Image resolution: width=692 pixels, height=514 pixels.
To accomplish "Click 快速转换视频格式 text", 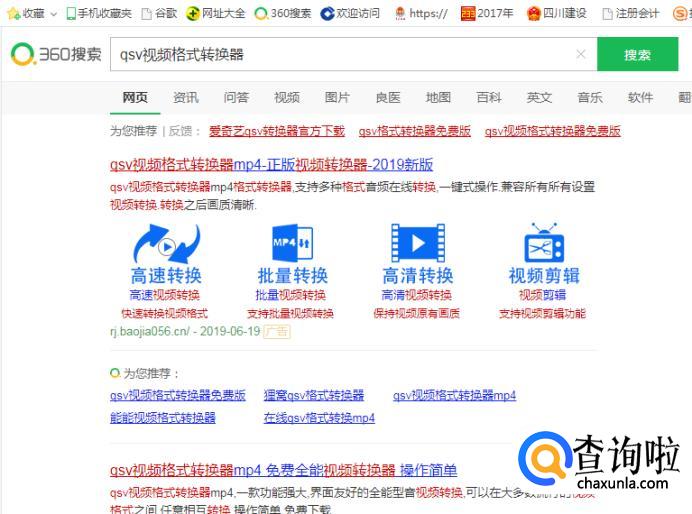I will [x=165, y=313].
